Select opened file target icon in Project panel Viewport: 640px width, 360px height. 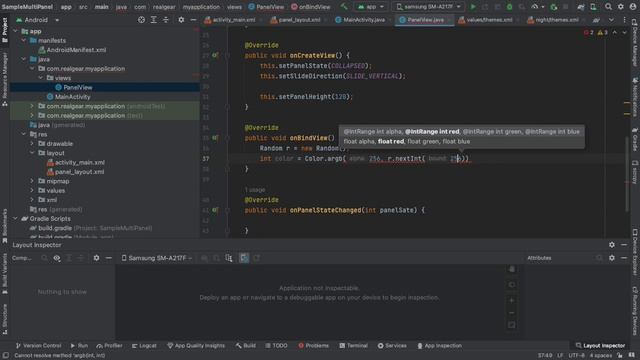point(141,20)
